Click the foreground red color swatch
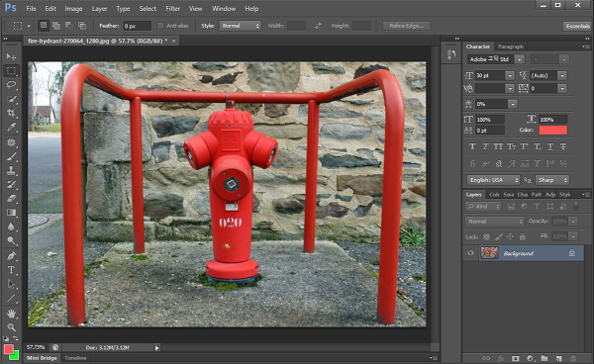594x364 pixels. coord(9,348)
